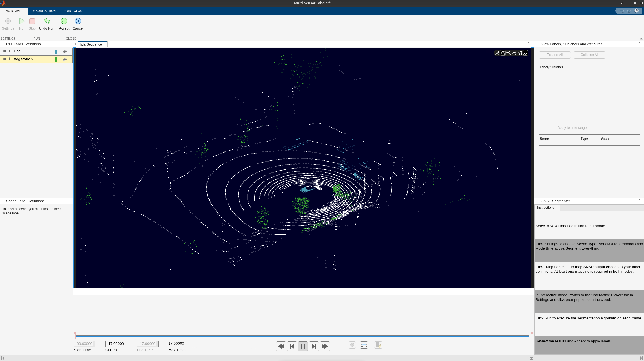Expand the Car label tree row
This screenshot has width=644, height=361.
[10, 51]
